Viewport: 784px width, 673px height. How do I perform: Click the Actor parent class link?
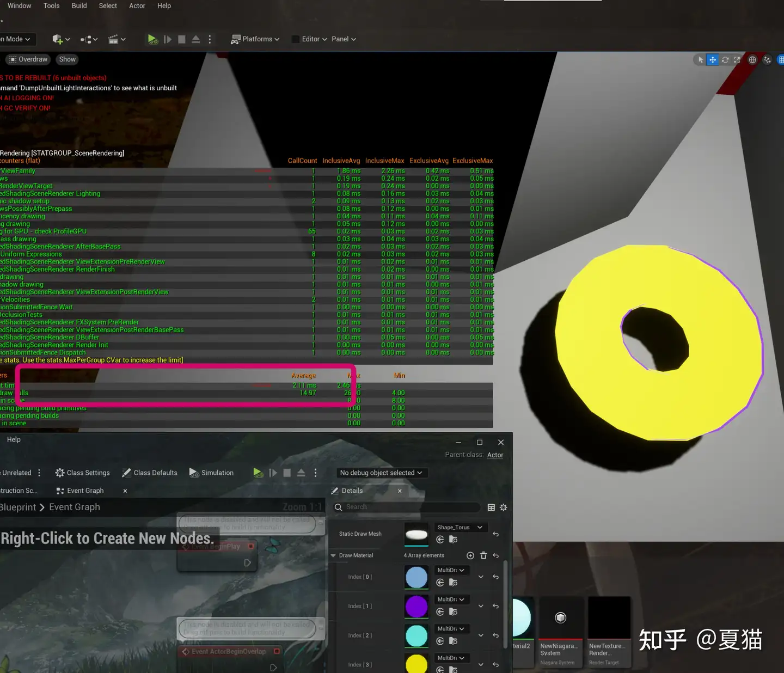tap(495, 455)
